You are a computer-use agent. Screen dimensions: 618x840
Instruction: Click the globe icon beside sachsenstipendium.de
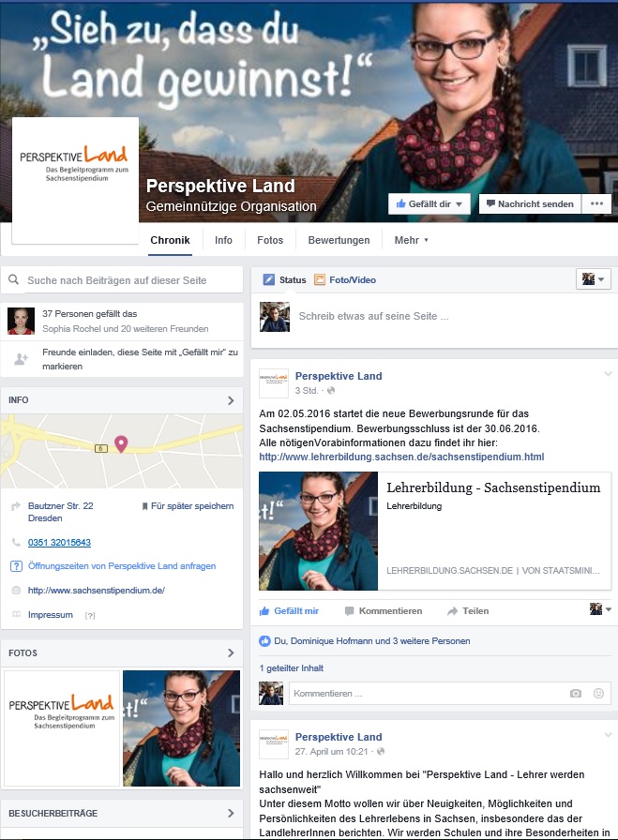click(16, 591)
